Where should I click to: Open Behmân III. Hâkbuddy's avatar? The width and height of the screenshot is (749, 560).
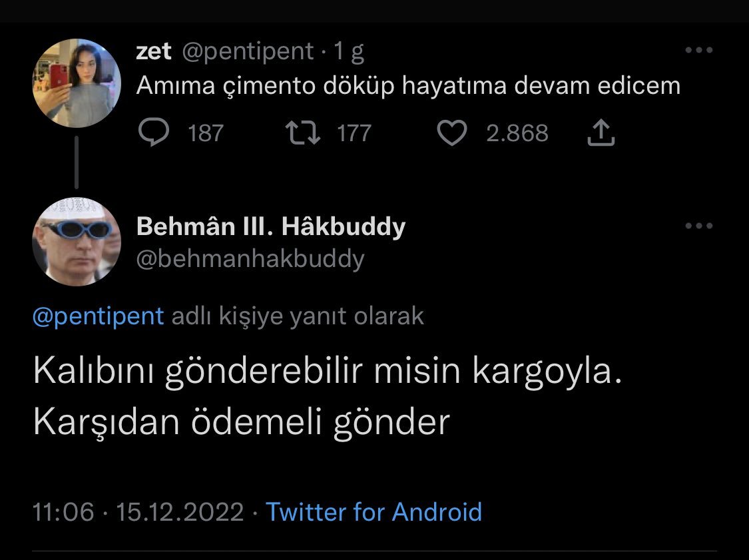[x=76, y=241]
